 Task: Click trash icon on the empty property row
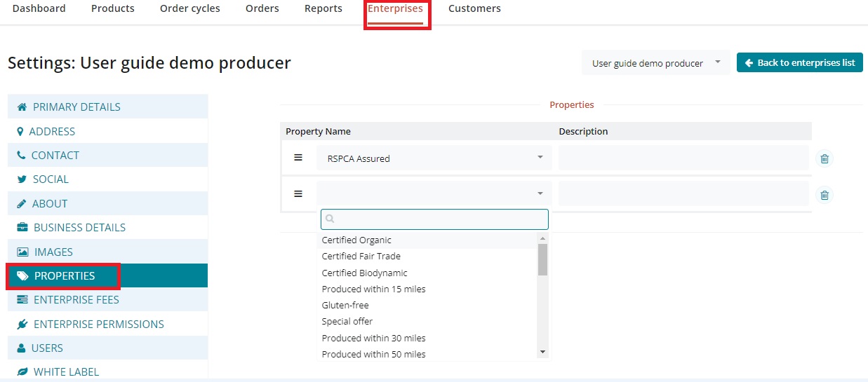(824, 196)
